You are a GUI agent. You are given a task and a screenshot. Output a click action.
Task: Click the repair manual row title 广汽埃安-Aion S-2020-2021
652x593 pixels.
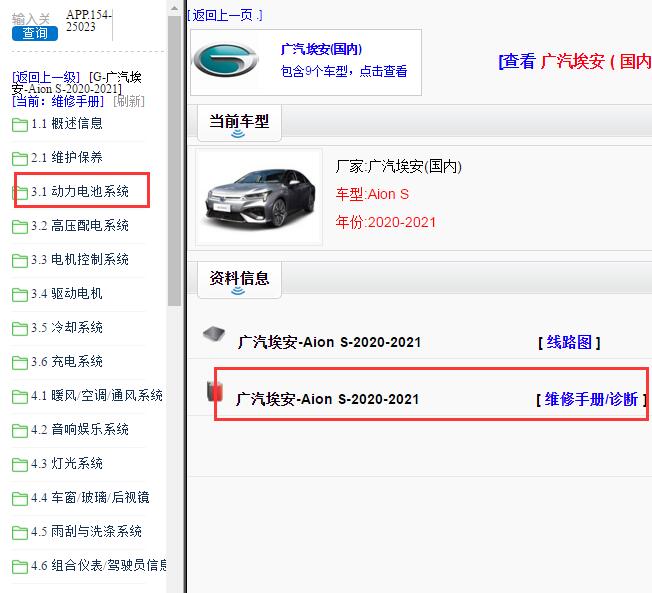[x=327, y=399]
